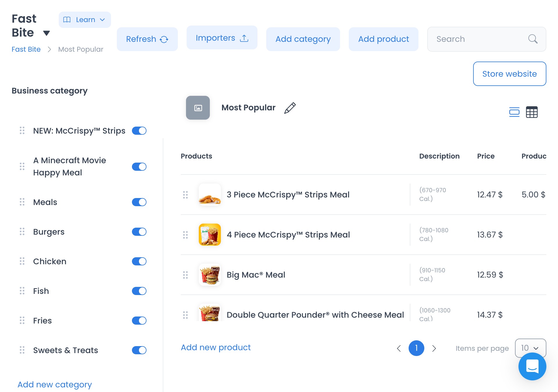558x392 pixels.
Task: Disable the Burgers category switch
Action: [139, 232]
